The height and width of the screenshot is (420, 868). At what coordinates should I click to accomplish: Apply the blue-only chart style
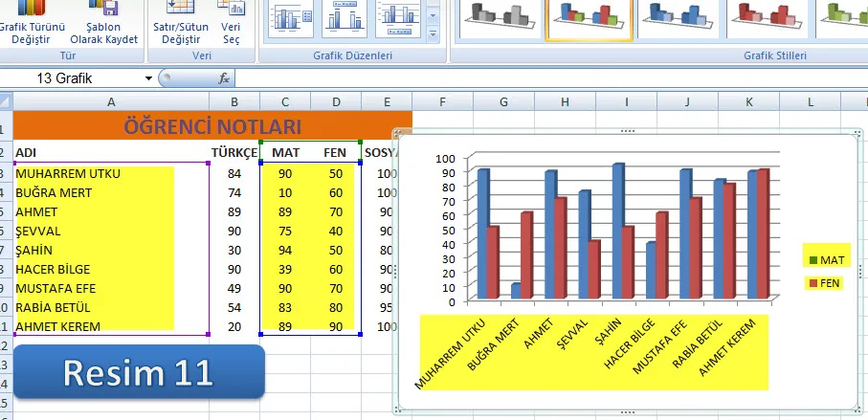[681, 17]
